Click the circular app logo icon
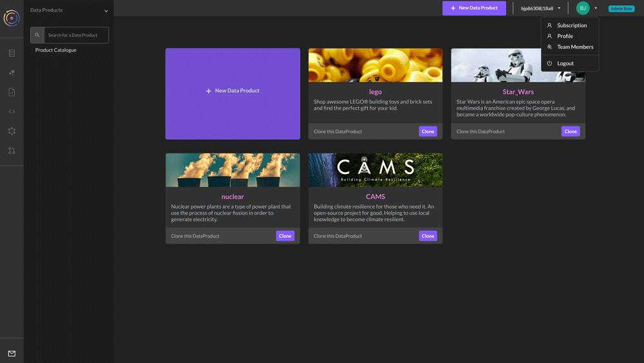 click(12, 17)
